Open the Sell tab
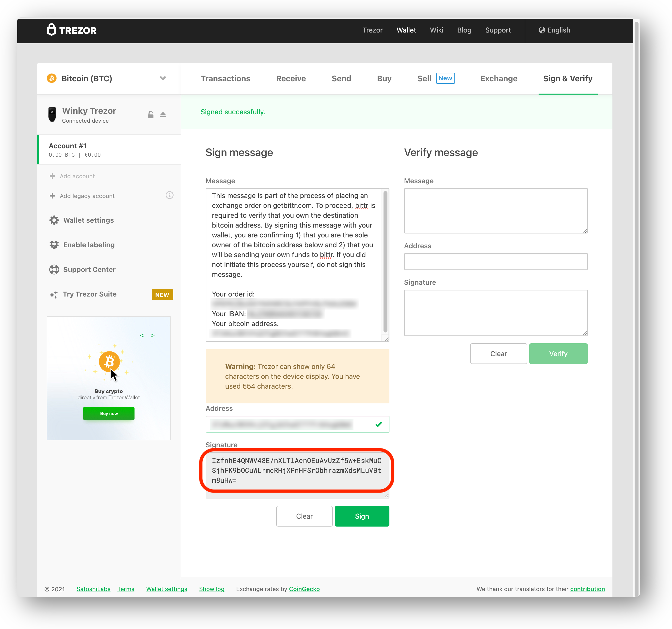Screen dimensions: 672x629 (x=424, y=79)
